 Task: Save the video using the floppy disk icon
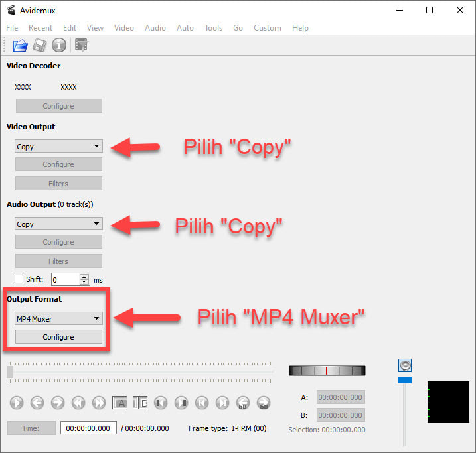click(39, 46)
